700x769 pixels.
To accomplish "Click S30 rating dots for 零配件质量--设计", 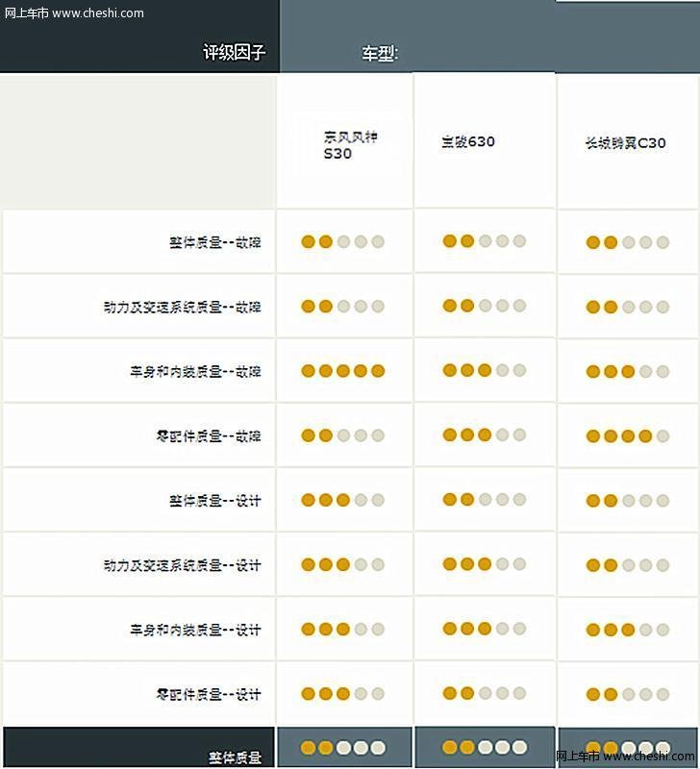I will click(343, 693).
